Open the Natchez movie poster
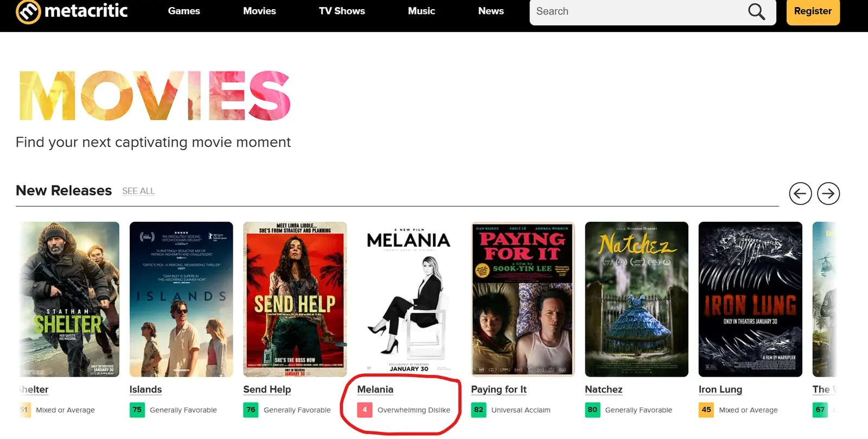Screen dimensions: 868x439 click(636, 299)
